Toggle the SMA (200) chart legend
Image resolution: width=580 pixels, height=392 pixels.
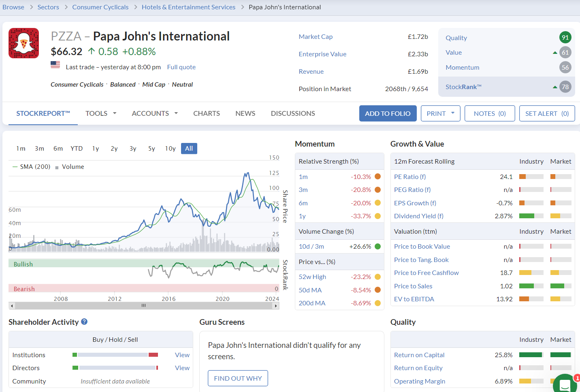point(32,167)
